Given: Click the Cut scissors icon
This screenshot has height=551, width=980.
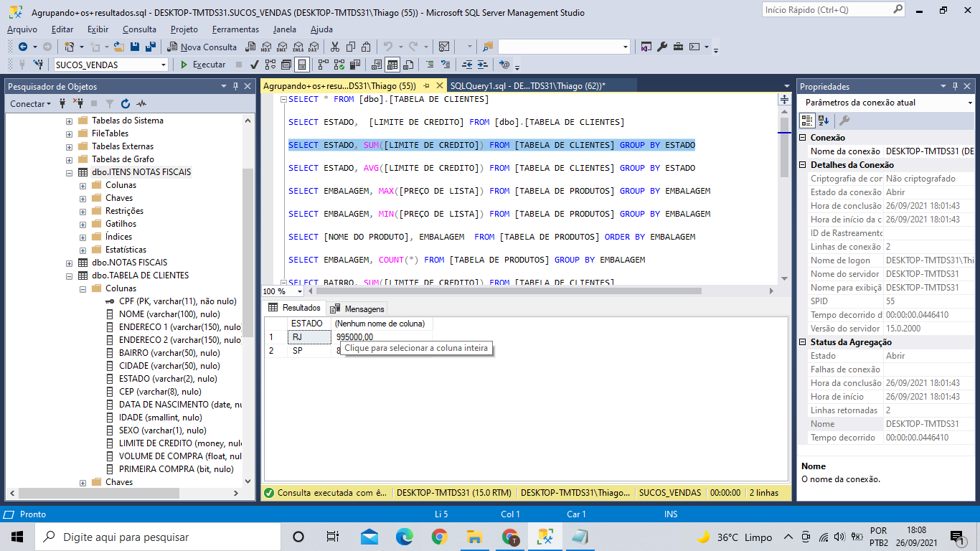Looking at the screenshot, I should [x=334, y=47].
